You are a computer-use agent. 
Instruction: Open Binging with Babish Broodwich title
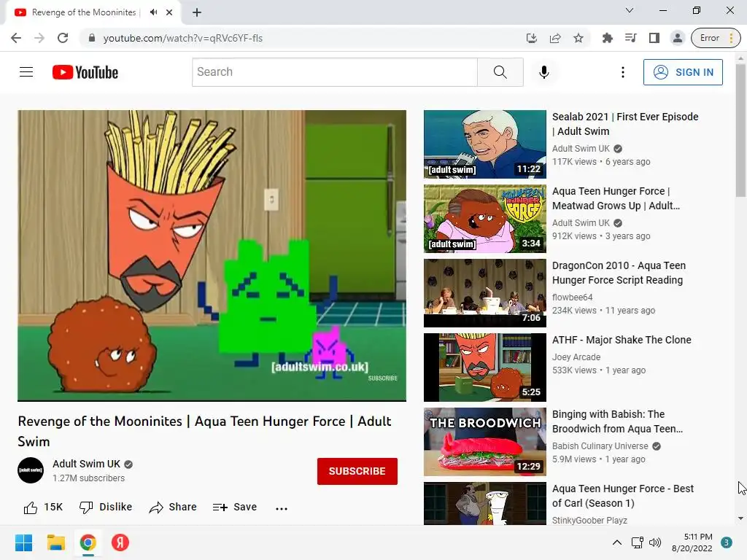point(617,421)
